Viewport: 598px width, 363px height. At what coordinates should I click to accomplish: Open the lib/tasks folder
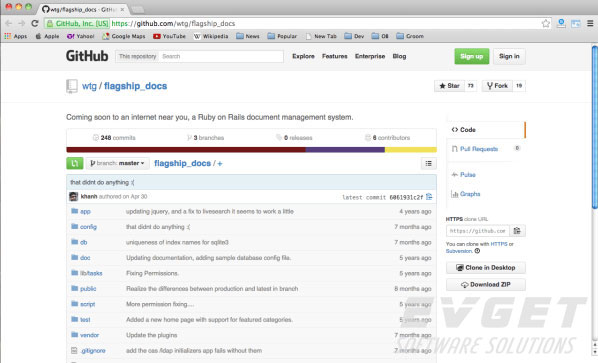tap(91, 273)
